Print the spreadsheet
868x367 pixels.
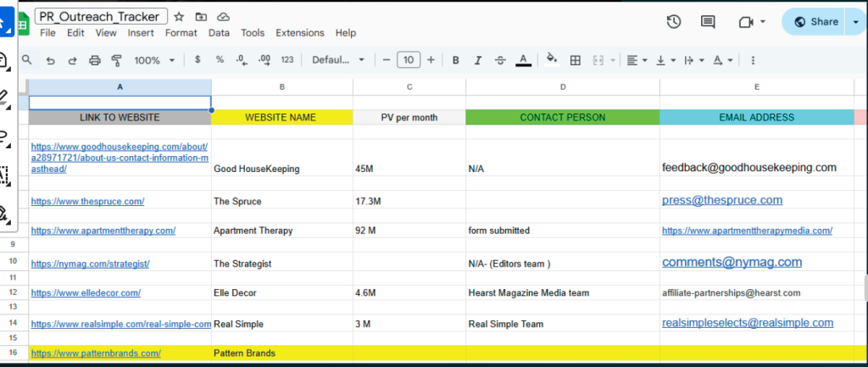pyautogui.click(x=95, y=60)
